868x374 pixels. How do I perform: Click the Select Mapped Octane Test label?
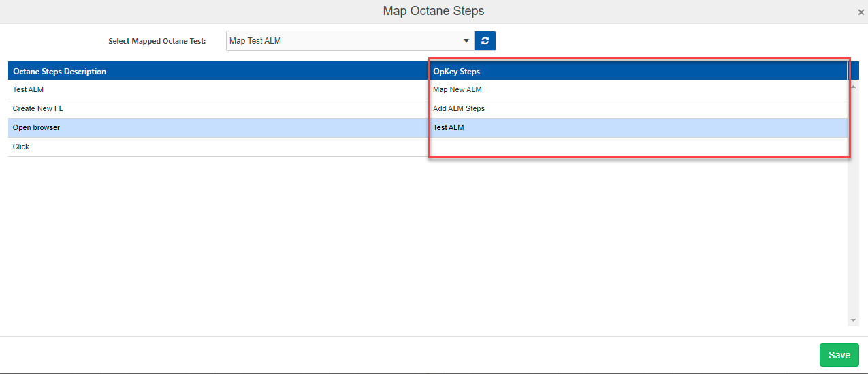[157, 41]
